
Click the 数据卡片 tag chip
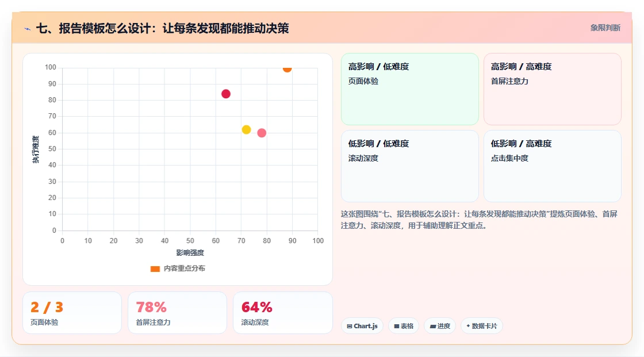(482, 326)
